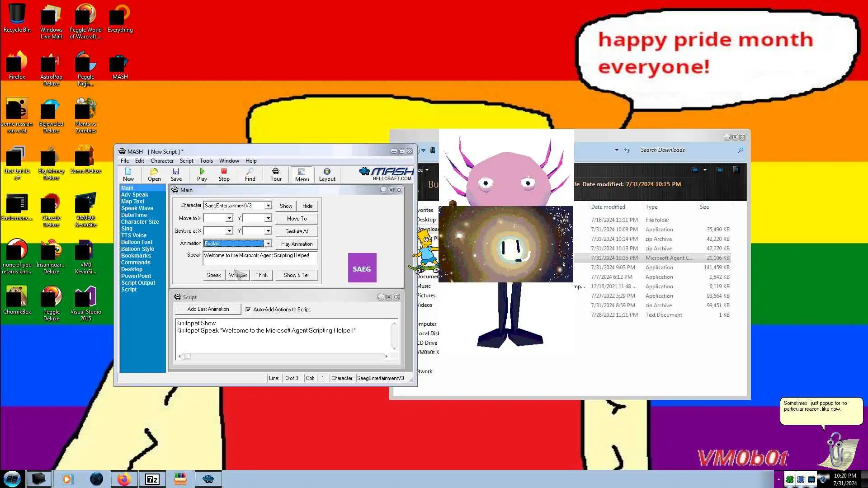Viewport: 868px width, 488px height.
Task: Click the Layout toolbar icon
Action: click(327, 174)
